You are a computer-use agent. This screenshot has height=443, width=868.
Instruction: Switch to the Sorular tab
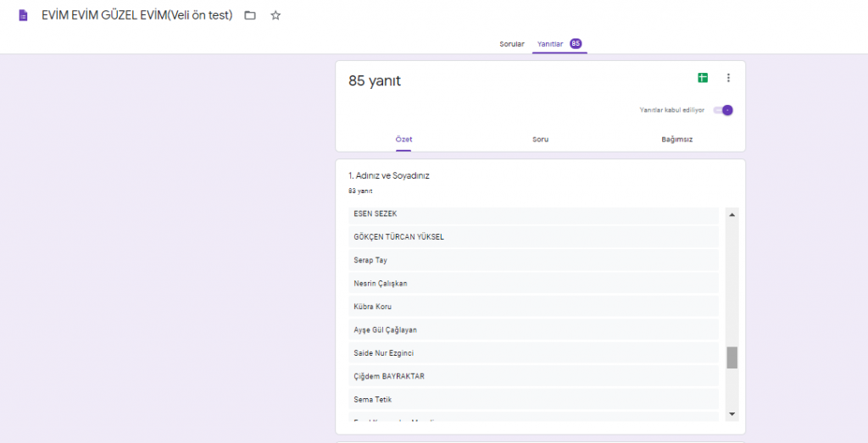point(512,44)
